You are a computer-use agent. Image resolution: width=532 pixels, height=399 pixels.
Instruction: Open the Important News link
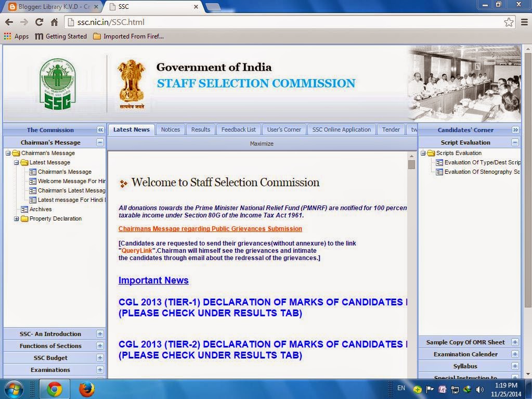coord(153,280)
